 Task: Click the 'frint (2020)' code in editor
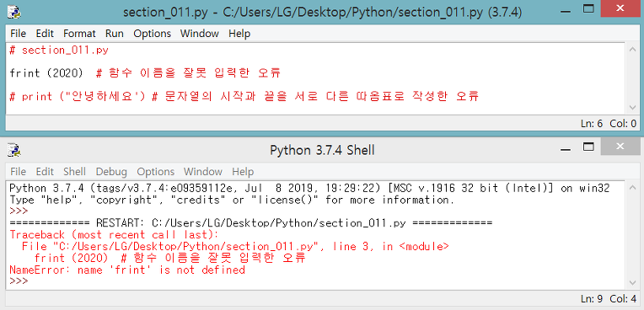[46, 73]
